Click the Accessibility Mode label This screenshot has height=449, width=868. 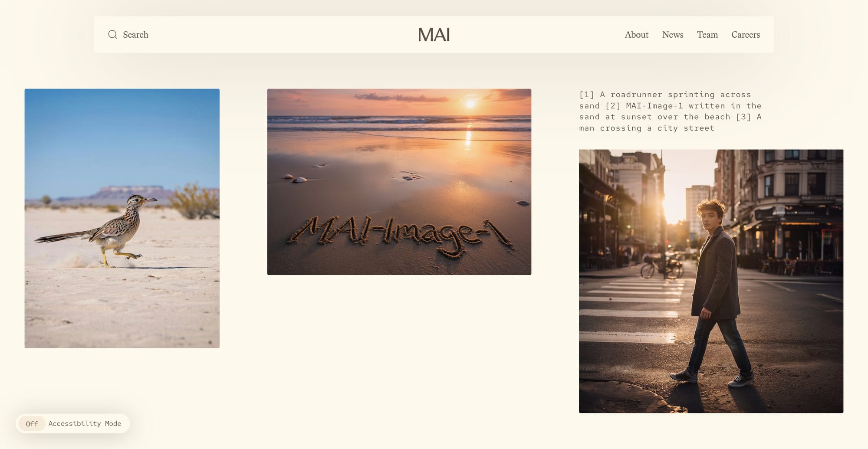(85, 423)
